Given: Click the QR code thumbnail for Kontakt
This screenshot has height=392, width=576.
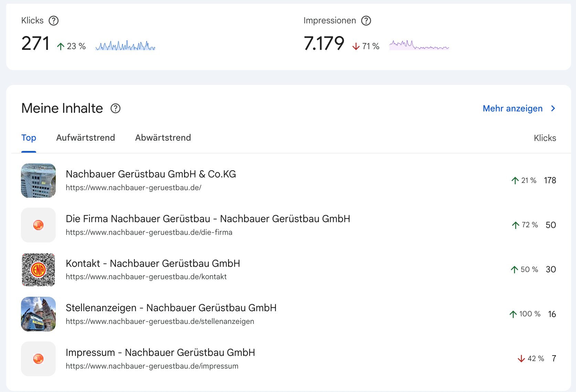Looking at the screenshot, I should tap(38, 270).
